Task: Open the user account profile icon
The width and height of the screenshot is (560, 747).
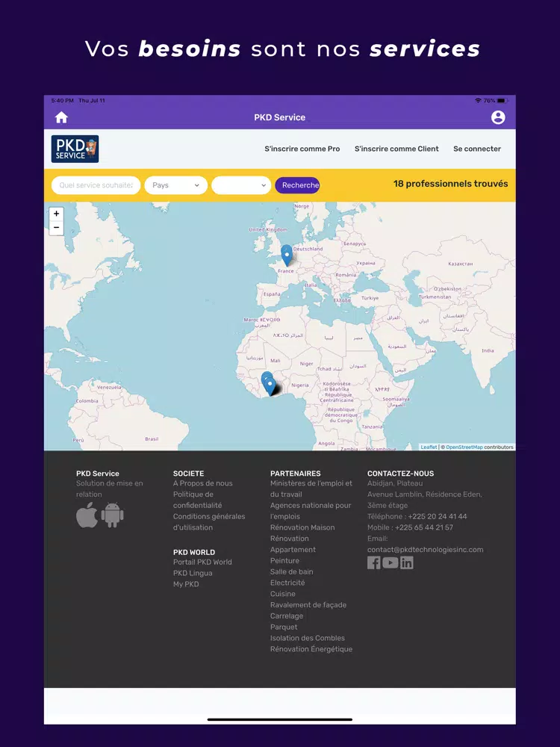Action: [498, 117]
